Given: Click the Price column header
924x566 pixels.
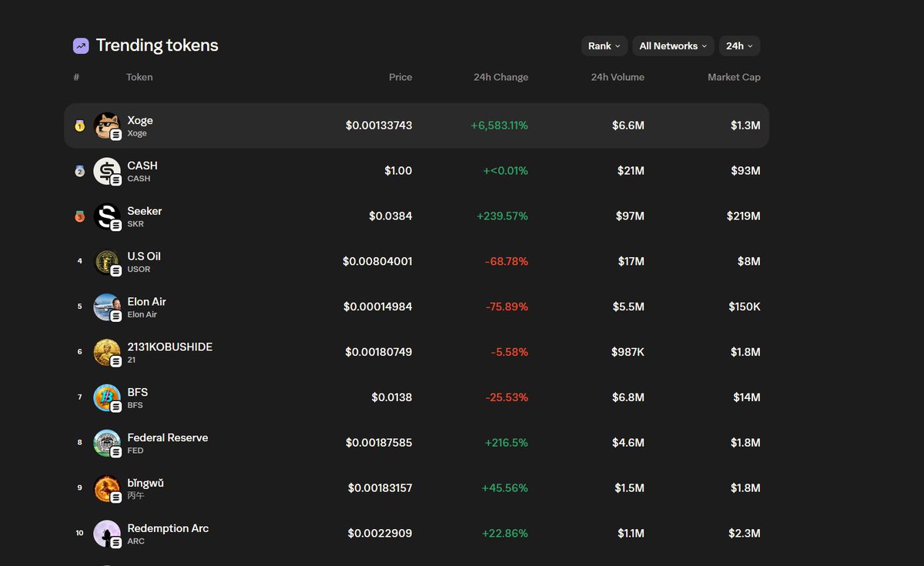Looking at the screenshot, I should 400,77.
